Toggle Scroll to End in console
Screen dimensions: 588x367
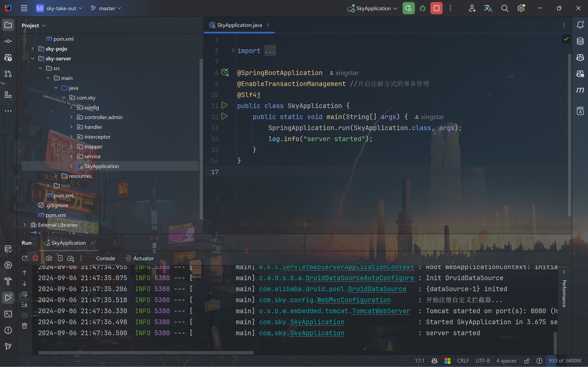(x=24, y=305)
